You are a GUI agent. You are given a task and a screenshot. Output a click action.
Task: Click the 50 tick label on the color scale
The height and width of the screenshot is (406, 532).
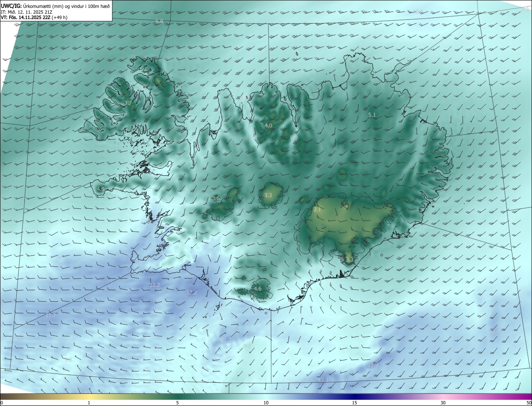[529, 403]
